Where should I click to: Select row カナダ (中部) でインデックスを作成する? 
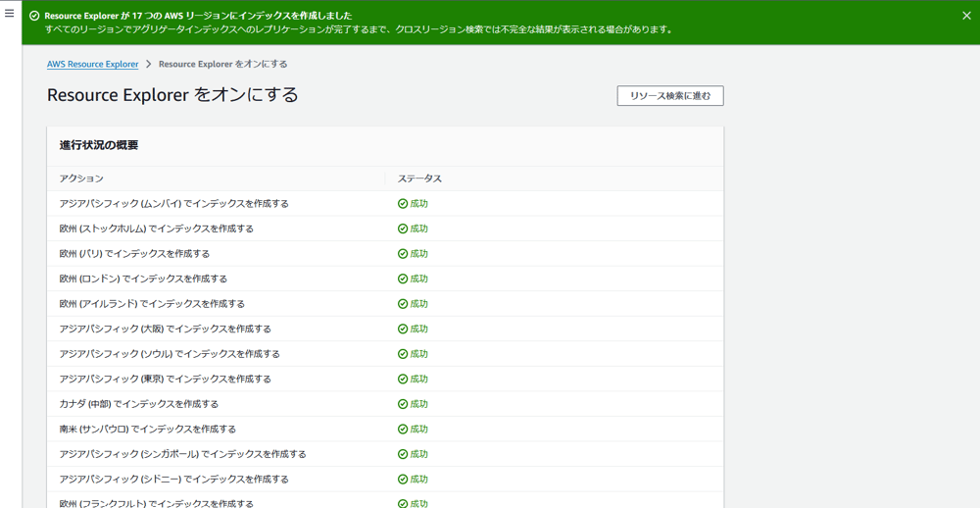[x=385, y=403]
